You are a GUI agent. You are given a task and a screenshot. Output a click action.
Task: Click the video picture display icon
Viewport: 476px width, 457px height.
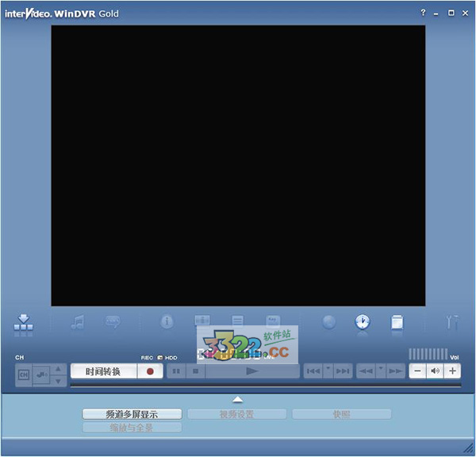[202, 320]
